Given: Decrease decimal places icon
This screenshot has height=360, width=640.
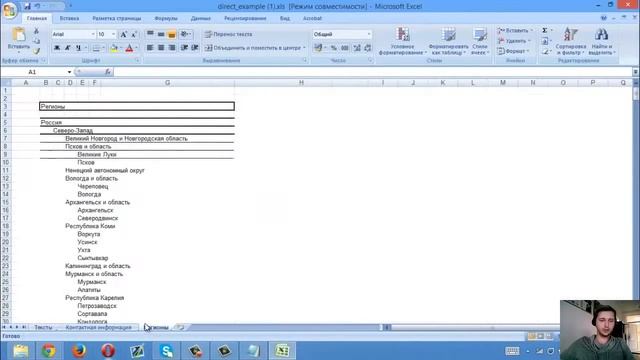Looking at the screenshot, I should 368,48.
